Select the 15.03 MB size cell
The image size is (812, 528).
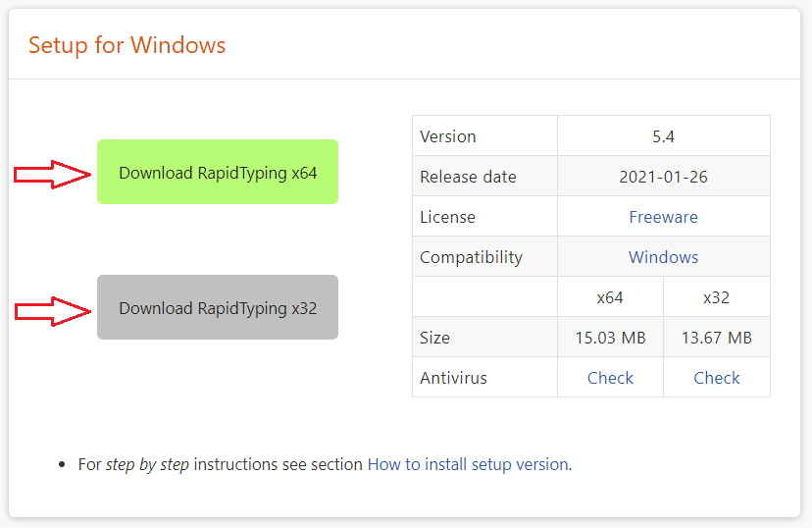610,338
